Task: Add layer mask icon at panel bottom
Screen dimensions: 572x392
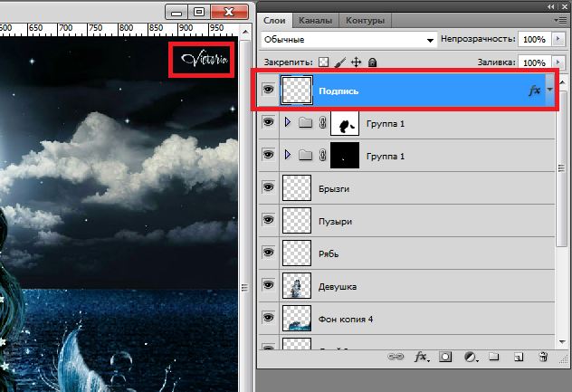Action: (x=445, y=357)
